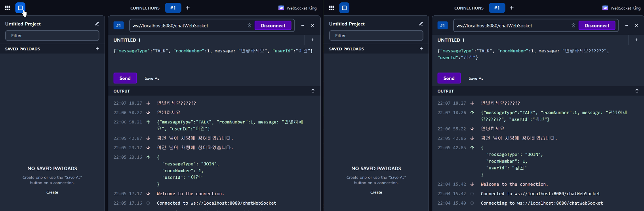644x211 pixels.
Task: Disconnect the socket in left window
Action: point(273,25)
